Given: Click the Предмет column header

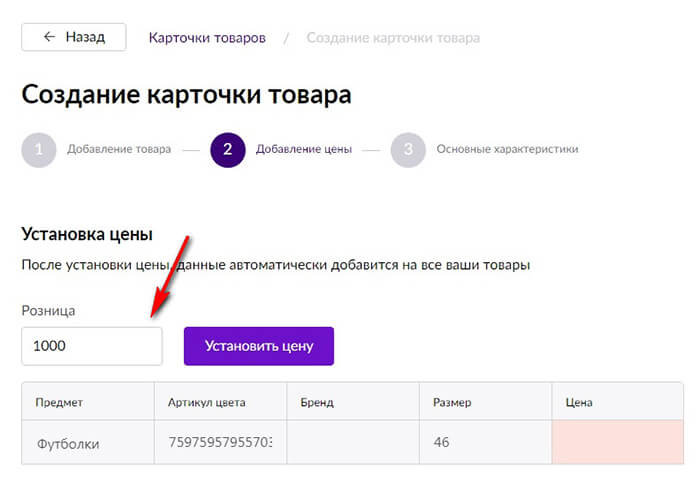Looking at the screenshot, I should [x=59, y=403].
